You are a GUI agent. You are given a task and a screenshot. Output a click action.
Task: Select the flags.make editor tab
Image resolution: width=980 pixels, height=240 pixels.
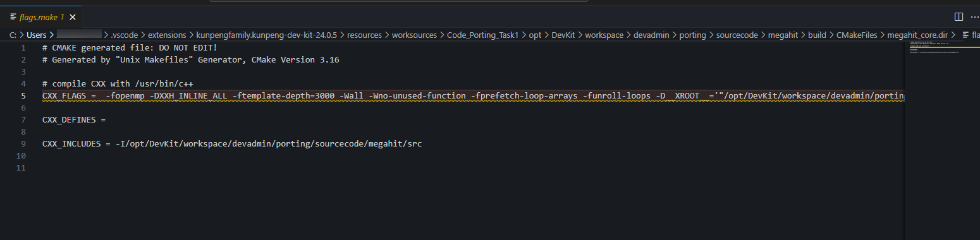(40, 16)
